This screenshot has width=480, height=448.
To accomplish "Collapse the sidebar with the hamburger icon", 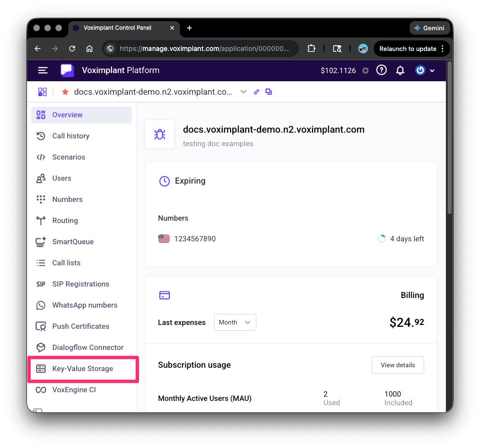I will pos(43,70).
